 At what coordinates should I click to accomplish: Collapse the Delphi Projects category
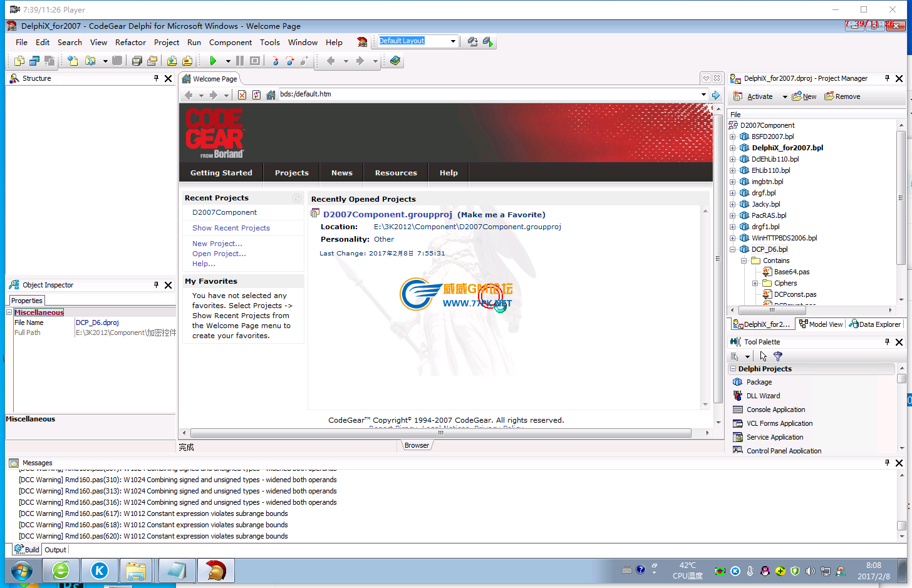733,369
